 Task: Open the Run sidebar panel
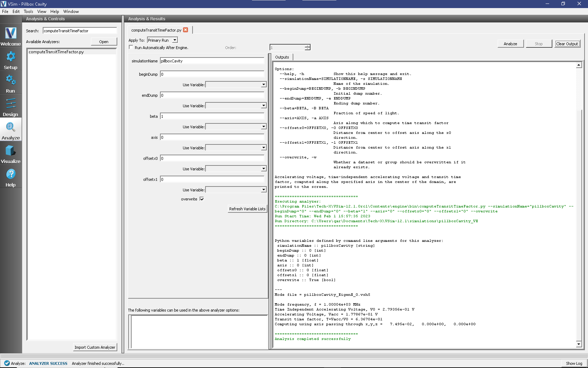[x=10, y=83]
